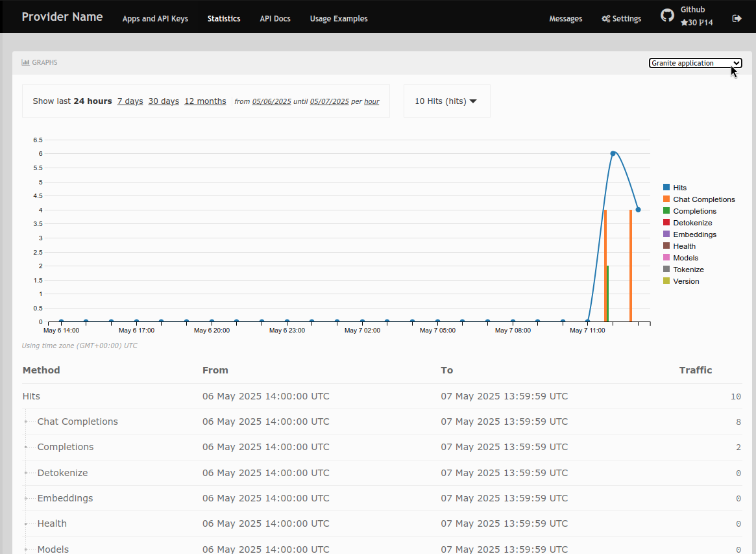Click the bar chart icon beside GRAPHS
The width and height of the screenshot is (756, 554).
tap(25, 62)
